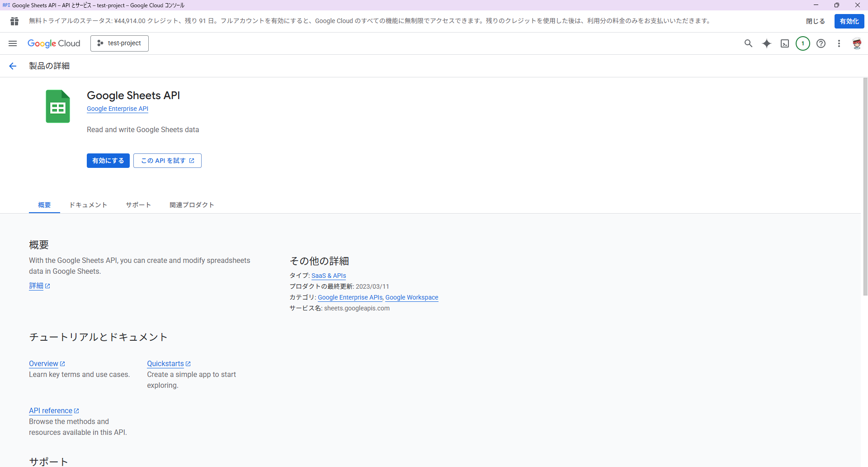Open the Quickstarts documentation link
This screenshot has height=467, width=868.
(165, 364)
